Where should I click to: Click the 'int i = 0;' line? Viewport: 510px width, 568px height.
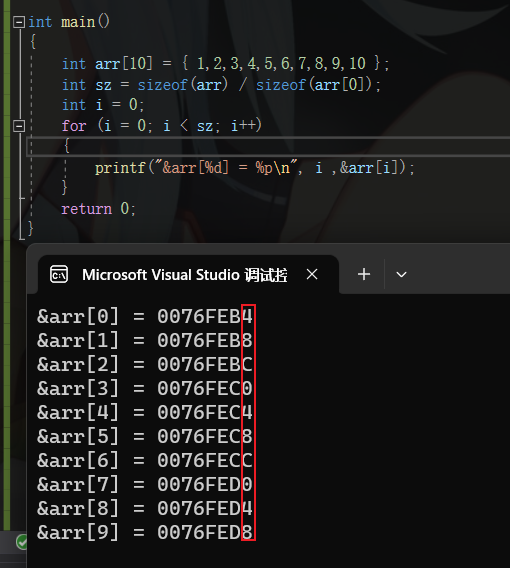pyautogui.click(x=103, y=105)
